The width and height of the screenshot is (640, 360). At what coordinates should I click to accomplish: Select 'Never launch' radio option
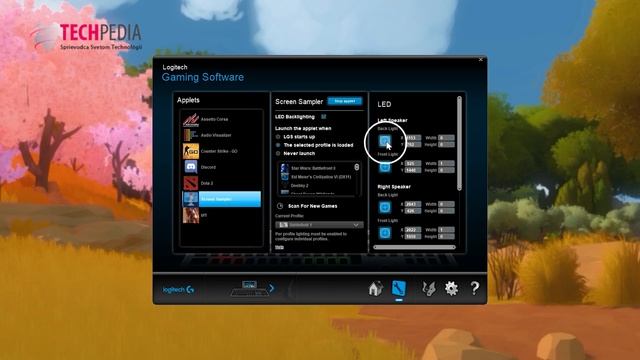point(278,153)
